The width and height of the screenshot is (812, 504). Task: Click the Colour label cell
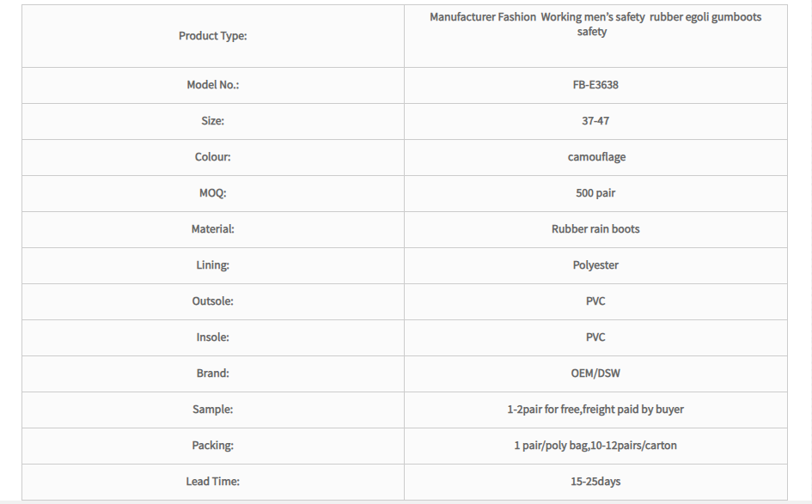pos(213,157)
